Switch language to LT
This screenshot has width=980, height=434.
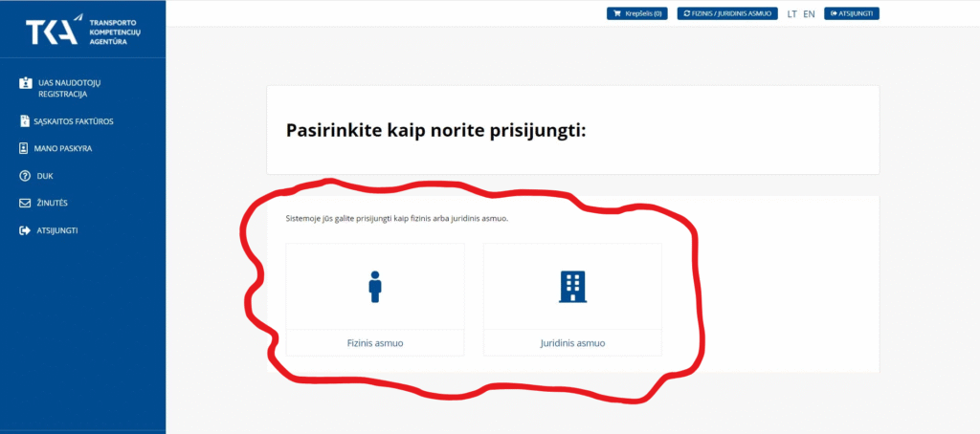[791, 14]
